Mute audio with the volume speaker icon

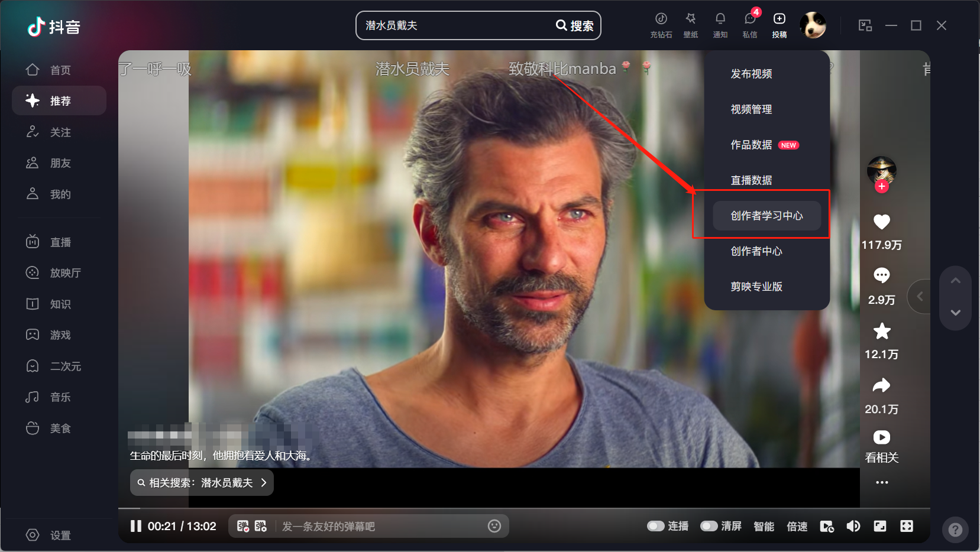coord(853,526)
